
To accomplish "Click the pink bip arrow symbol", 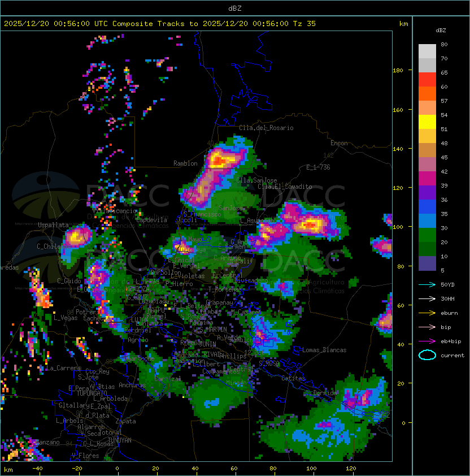I will pyautogui.click(x=427, y=327).
